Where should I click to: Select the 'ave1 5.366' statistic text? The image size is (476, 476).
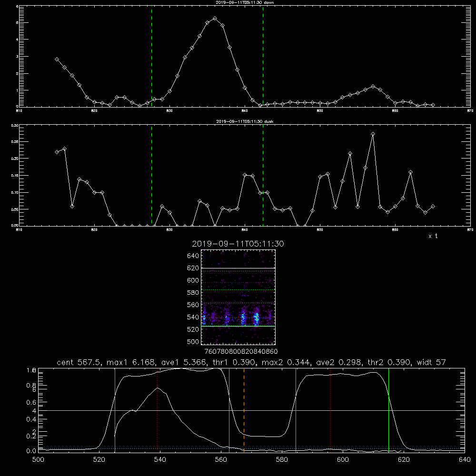185,362
